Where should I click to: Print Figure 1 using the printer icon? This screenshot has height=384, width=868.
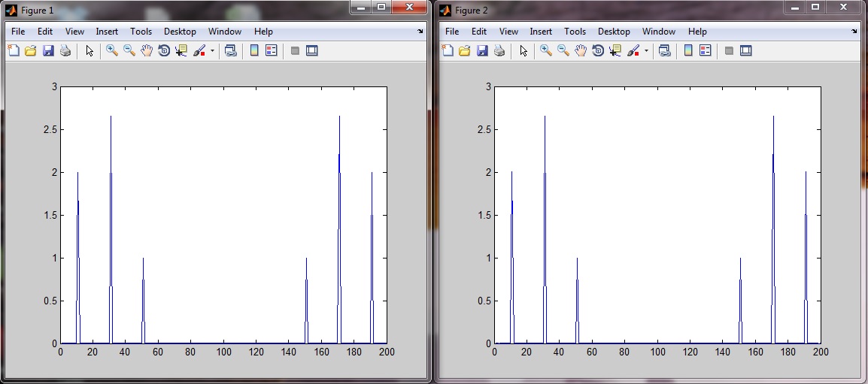click(65, 51)
